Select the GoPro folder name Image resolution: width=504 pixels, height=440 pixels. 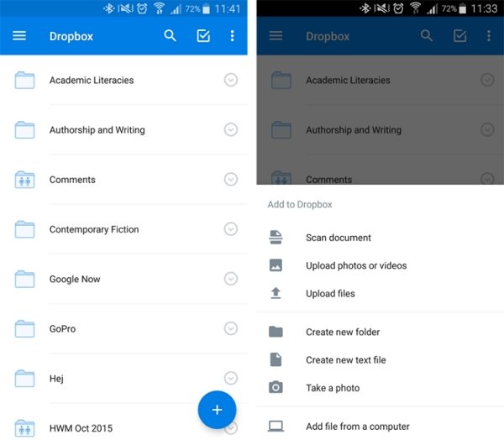[x=63, y=329]
